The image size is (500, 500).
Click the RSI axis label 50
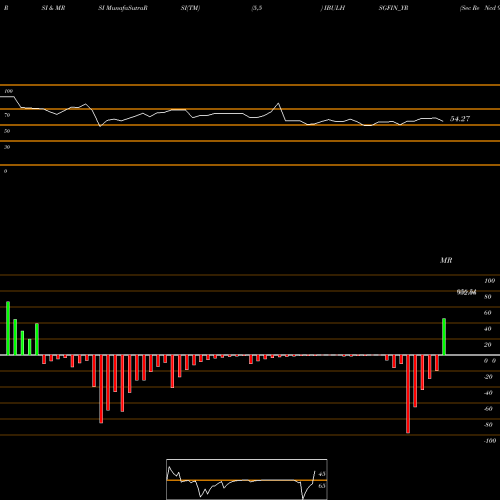[x=7, y=131]
